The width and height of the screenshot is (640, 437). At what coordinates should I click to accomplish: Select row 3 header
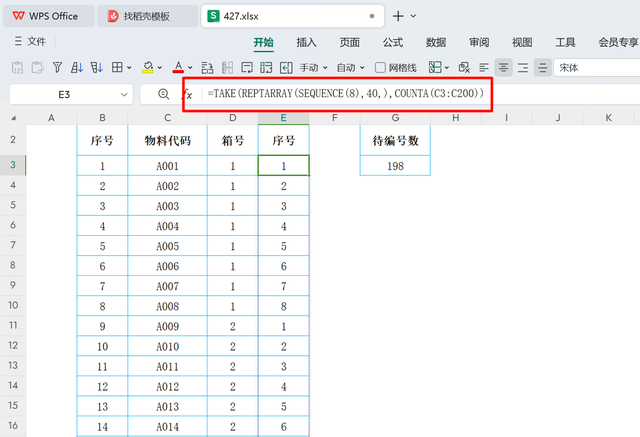click(x=13, y=165)
